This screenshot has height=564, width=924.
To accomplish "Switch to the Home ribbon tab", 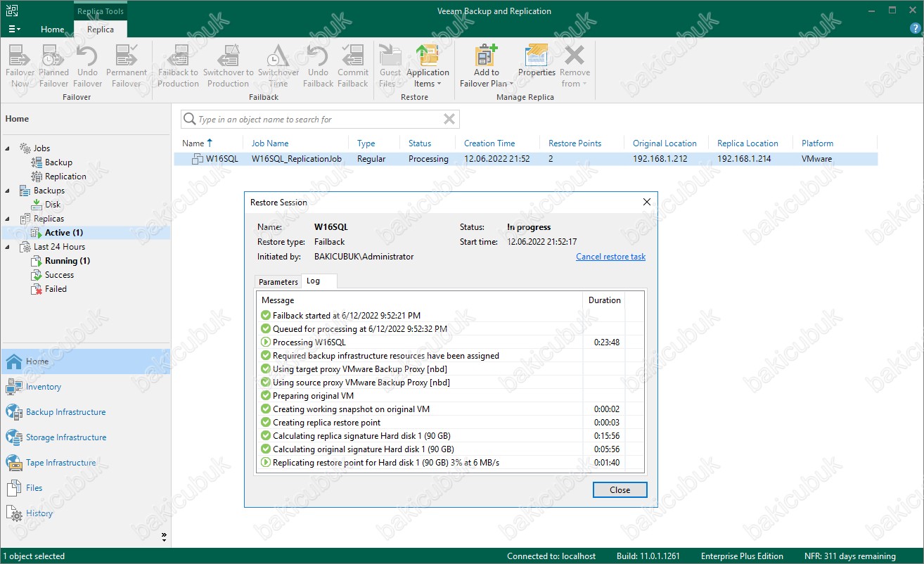I will [52, 29].
